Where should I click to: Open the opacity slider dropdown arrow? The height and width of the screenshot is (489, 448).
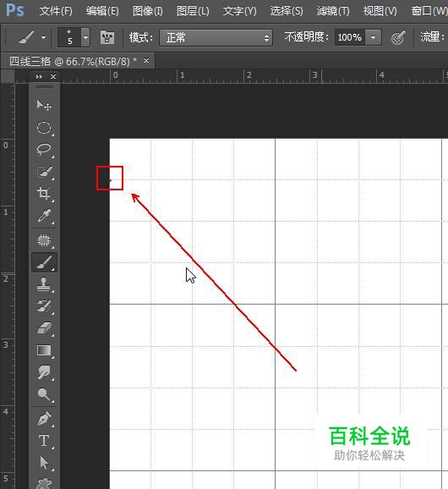pyautogui.click(x=374, y=38)
